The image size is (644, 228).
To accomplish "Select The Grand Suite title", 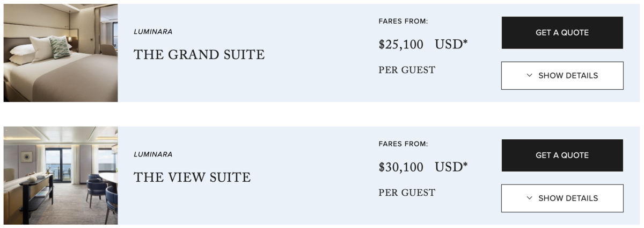I will click(199, 55).
